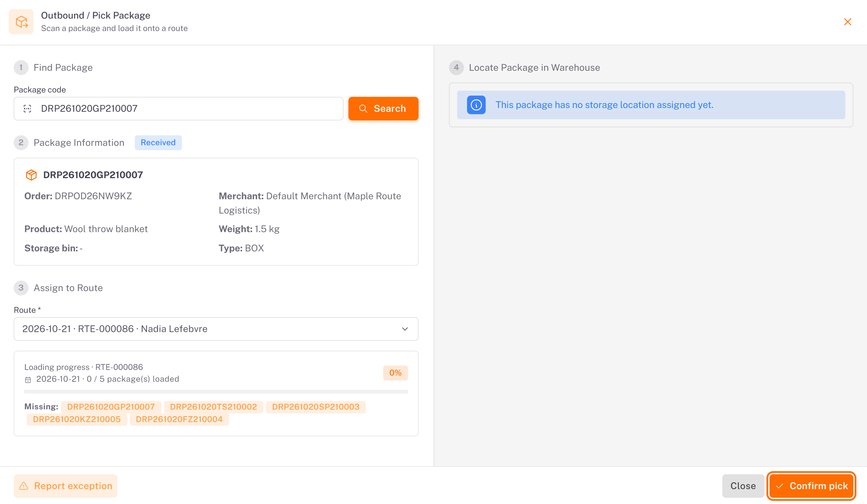Click the Package code input field
Viewport: 867px width, 504px height.
[178, 109]
